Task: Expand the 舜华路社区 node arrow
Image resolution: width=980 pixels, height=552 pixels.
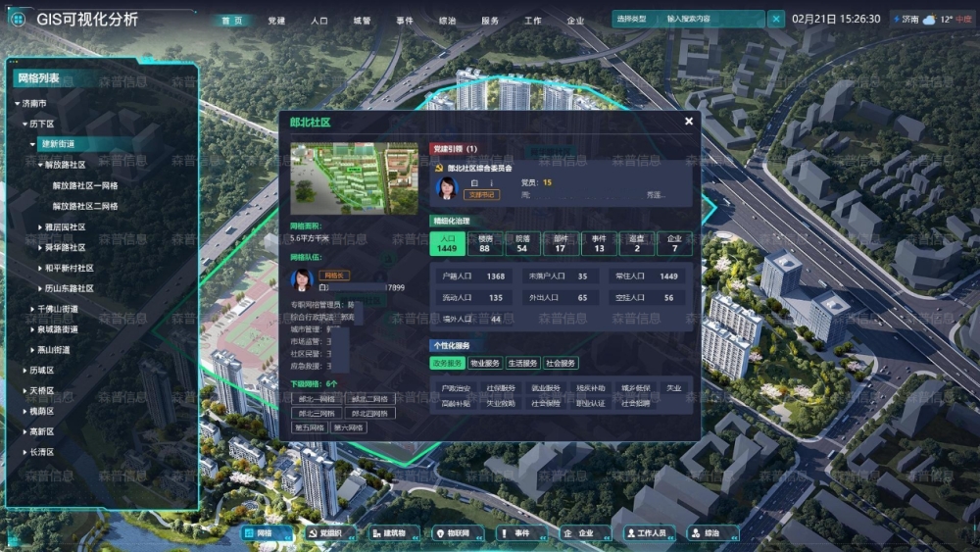Action: 40,247
